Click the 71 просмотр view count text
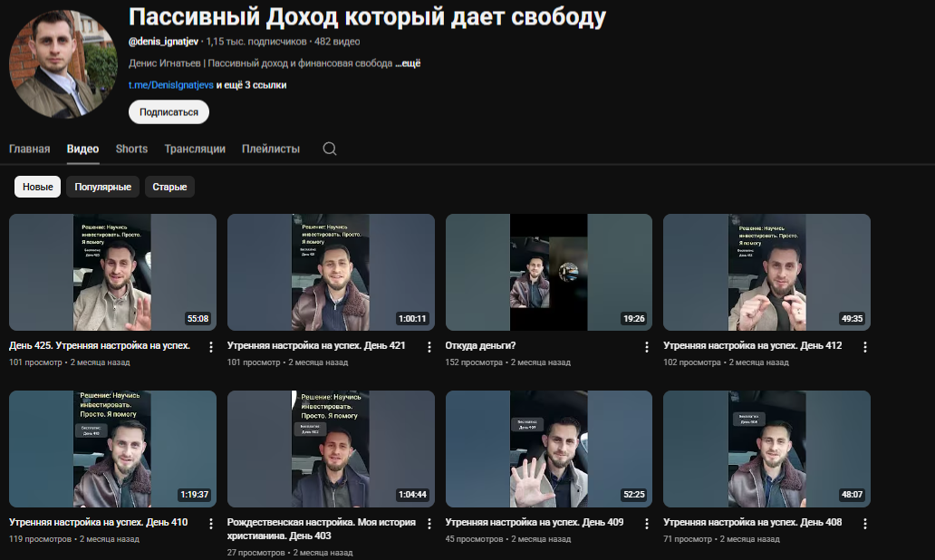This screenshot has height=560, width=935. point(688,539)
